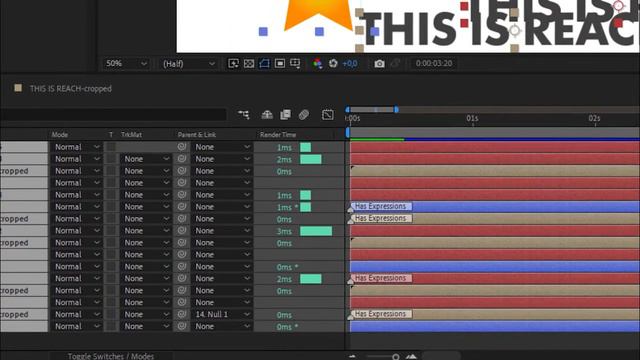Image resolution: width=640 pixels, height=360 pixels.
Task: Open TrkMat dropdown in the 14. Null 1 row
Action: coord(146,314)
